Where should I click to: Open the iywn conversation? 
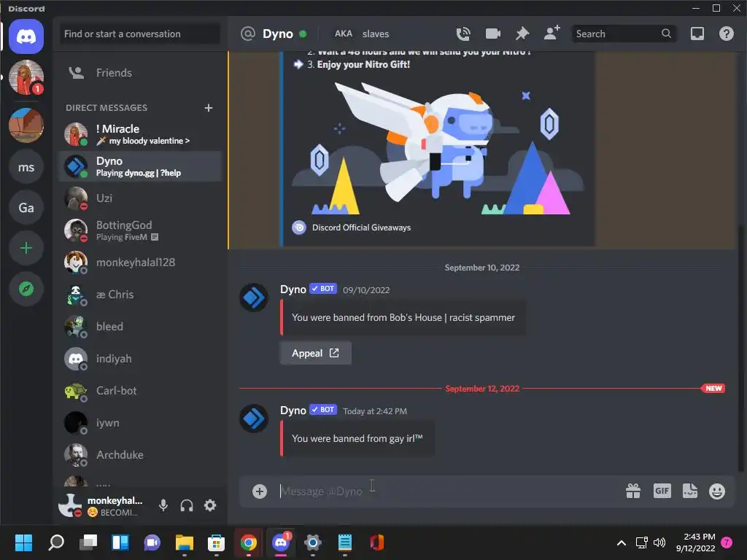coord(141,423)
